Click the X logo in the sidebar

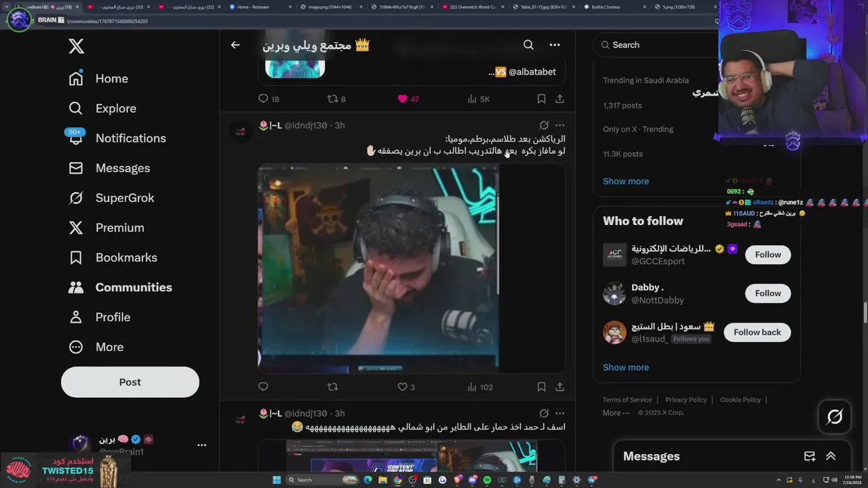click(x=76, y=46)
